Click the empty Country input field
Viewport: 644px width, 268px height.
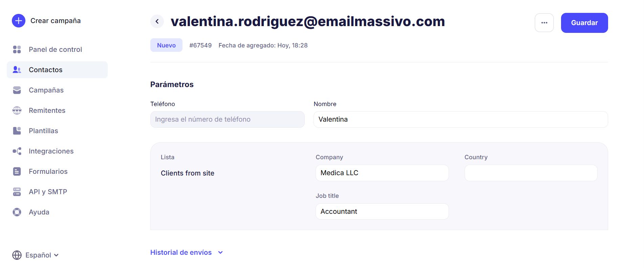click(x=531, y=173)
